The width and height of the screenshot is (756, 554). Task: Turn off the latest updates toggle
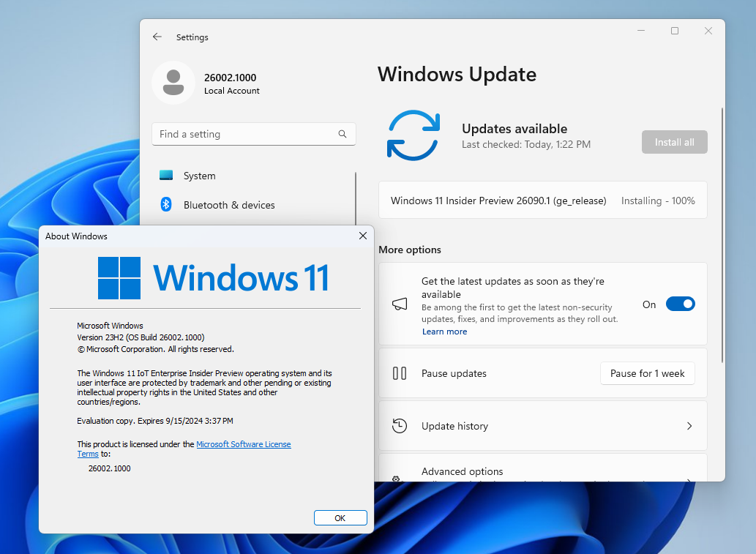[681, 304]
